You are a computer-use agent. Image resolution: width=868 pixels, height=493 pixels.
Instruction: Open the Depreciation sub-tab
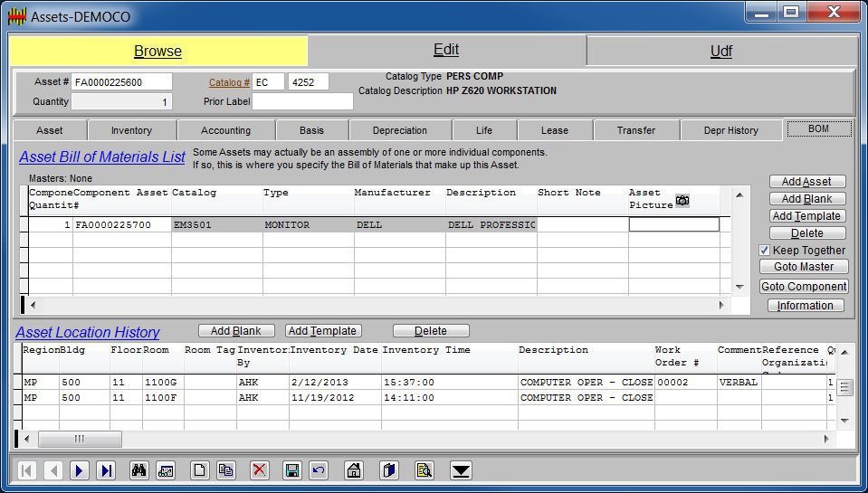(400, 130)
